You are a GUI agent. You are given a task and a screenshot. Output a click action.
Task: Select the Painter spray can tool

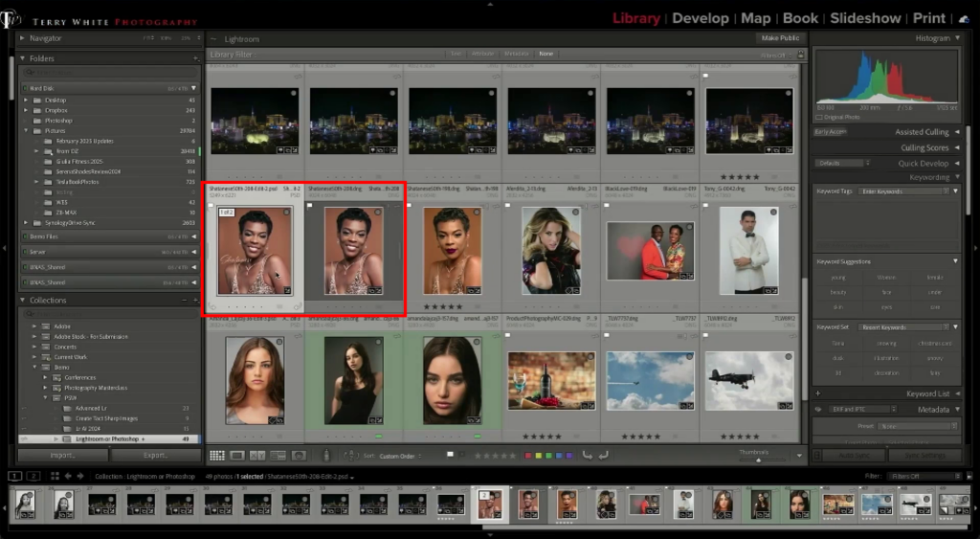326,456
